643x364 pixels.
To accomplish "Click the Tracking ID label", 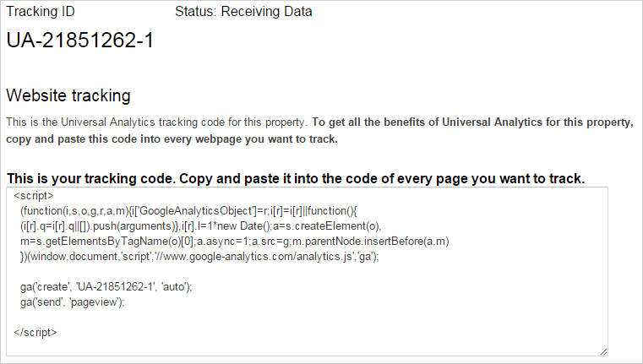I will pyautogui.click(x=41, y=12).
